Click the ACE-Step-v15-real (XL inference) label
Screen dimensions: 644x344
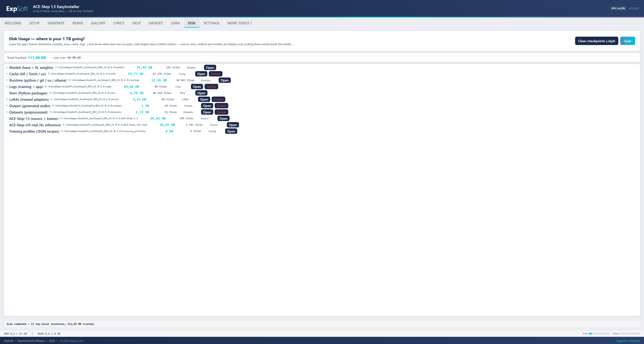pos(35,125)
